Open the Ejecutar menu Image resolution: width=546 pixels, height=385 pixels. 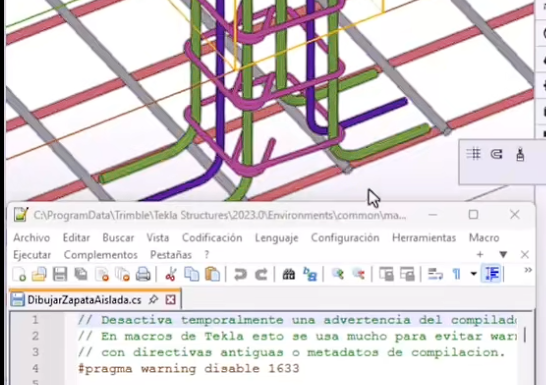click(x=32, y=255)
